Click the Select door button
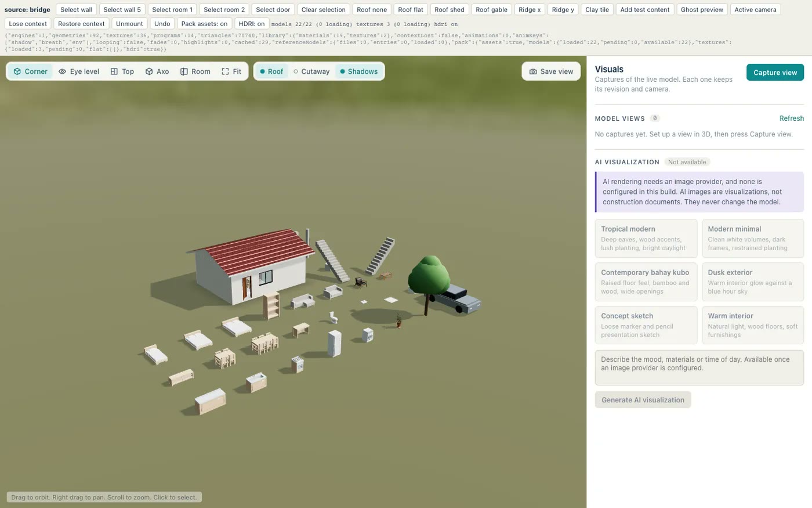Viewport: 812px width, 508px height. pyautogui.click(x=273, y=10)
